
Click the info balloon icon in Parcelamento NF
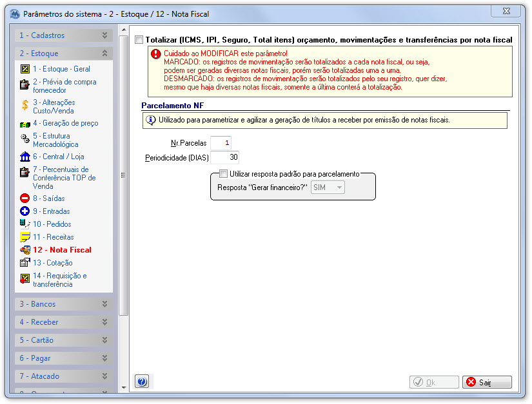pyautogui.click(x=150, y=120)
